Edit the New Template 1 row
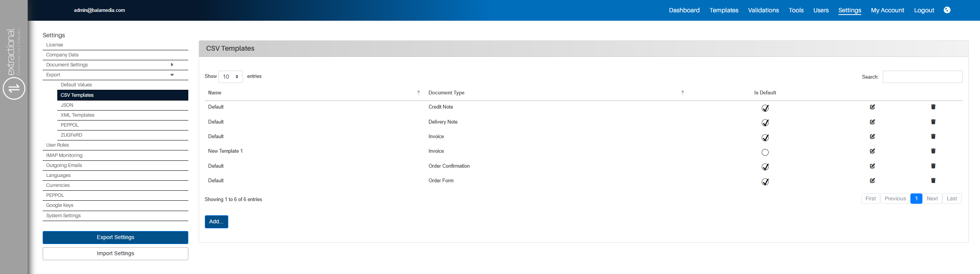This screenshot has width=980, height=274. click(872, 151)
